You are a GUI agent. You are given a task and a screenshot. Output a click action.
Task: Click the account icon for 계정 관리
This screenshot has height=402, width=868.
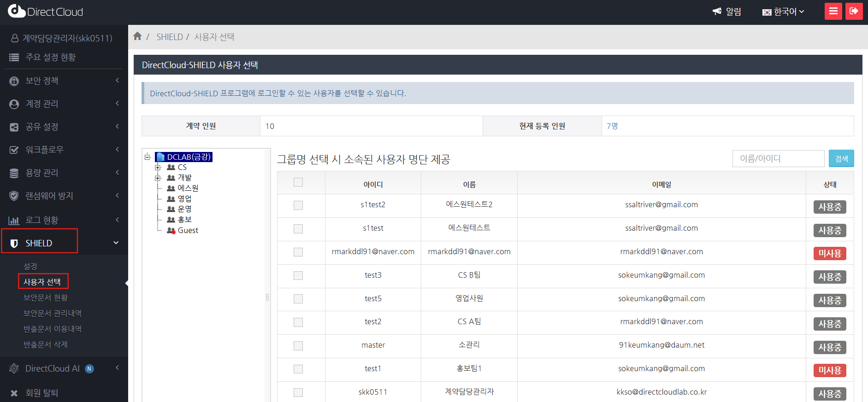(x=14, y=104)
